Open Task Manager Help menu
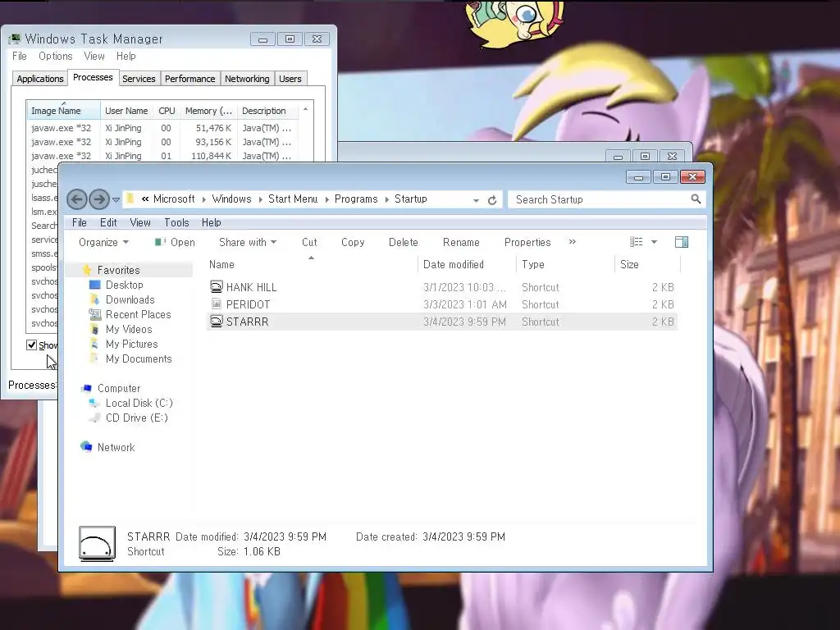Viewport: 840px width, 630px height. click(126, 57)
